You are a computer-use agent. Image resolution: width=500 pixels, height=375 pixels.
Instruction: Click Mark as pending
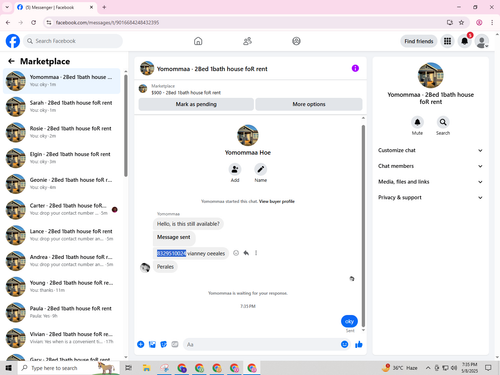click(196, 104)
